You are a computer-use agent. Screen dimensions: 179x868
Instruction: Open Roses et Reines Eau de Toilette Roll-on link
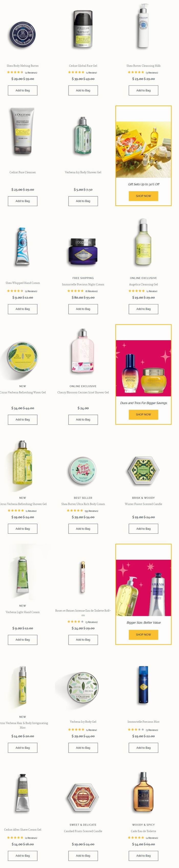pos(83,613)
